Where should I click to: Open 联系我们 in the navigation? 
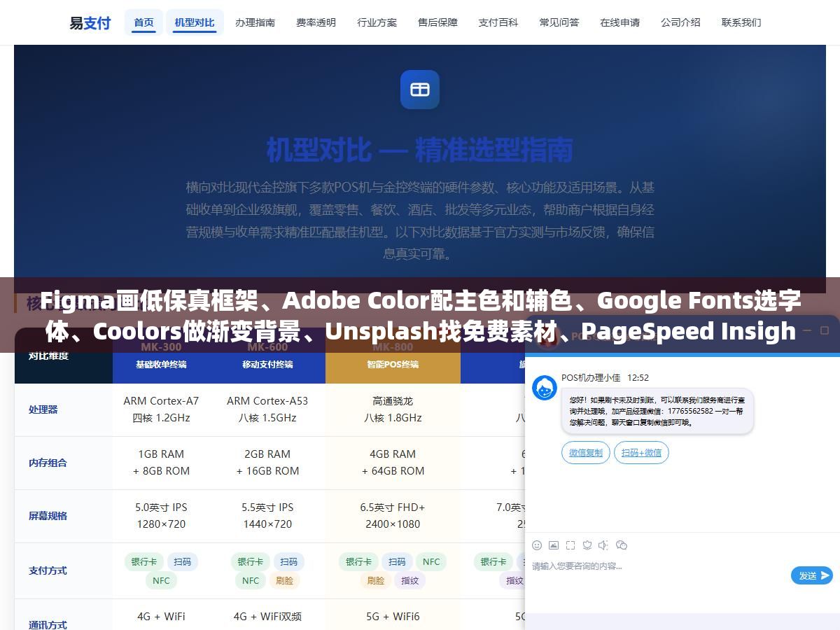(741, 22)
